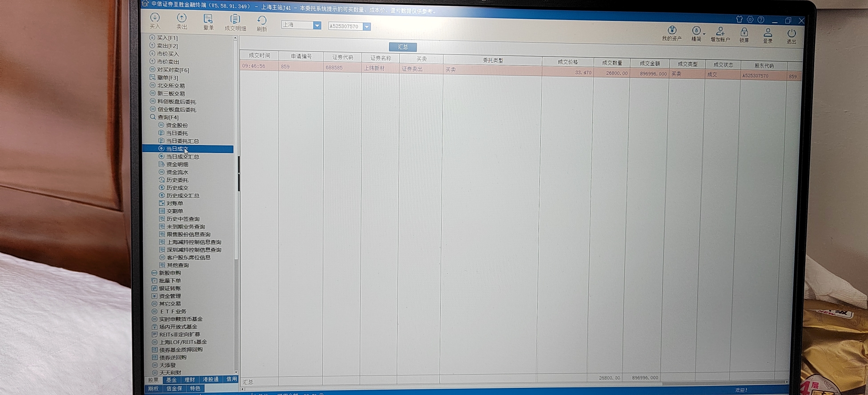
Task: Open the skin shirt icon in title bar
Action: 739,19
